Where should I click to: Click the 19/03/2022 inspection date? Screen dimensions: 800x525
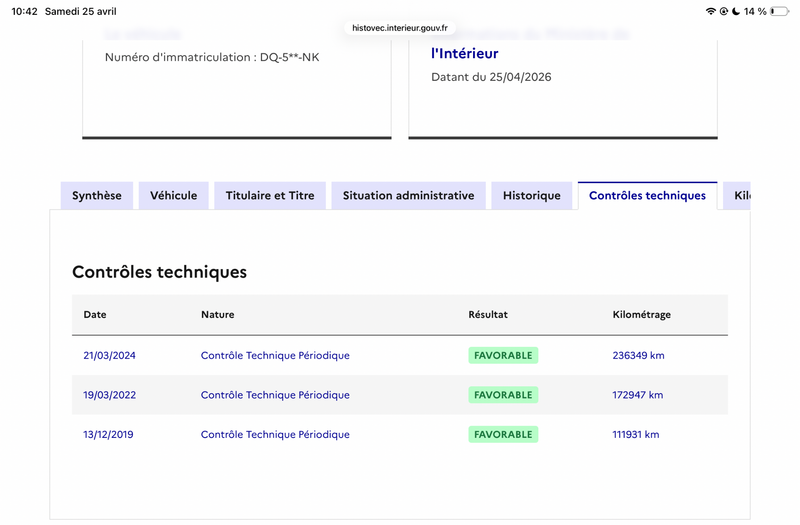(109, 395)
